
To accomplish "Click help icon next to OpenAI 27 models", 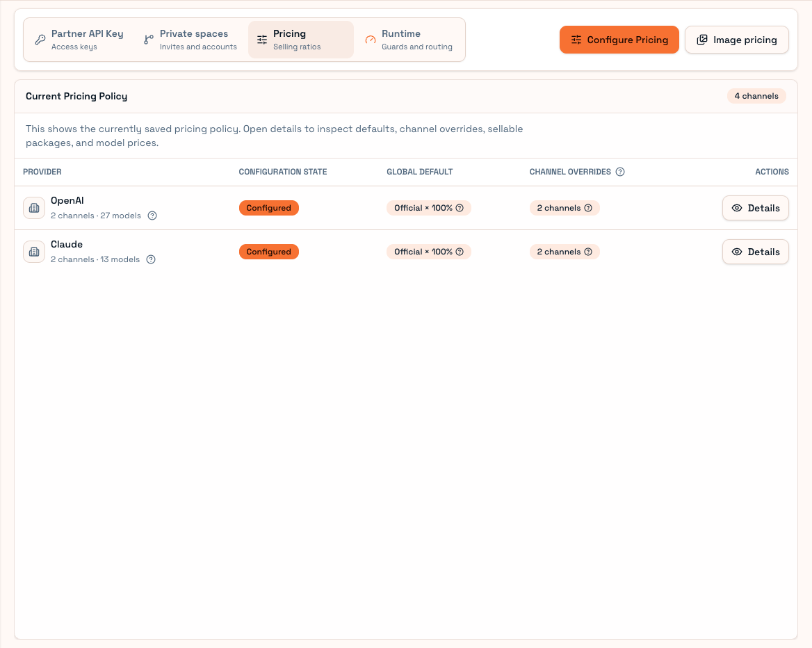I will pos(152,216).
